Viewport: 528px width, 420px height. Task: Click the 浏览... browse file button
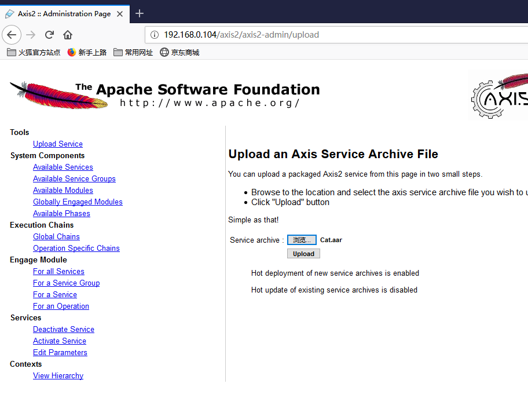[x=302, y=240]
